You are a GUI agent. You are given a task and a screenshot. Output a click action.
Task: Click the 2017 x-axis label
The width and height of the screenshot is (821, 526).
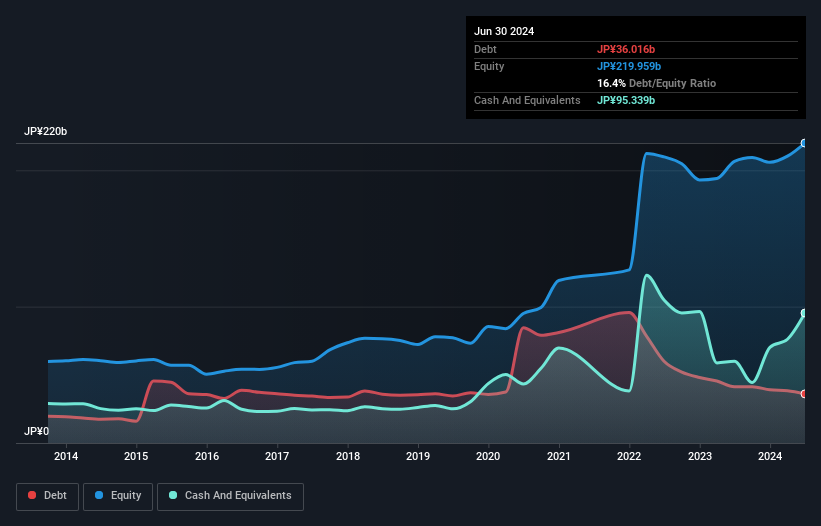(x=277, y=456)
